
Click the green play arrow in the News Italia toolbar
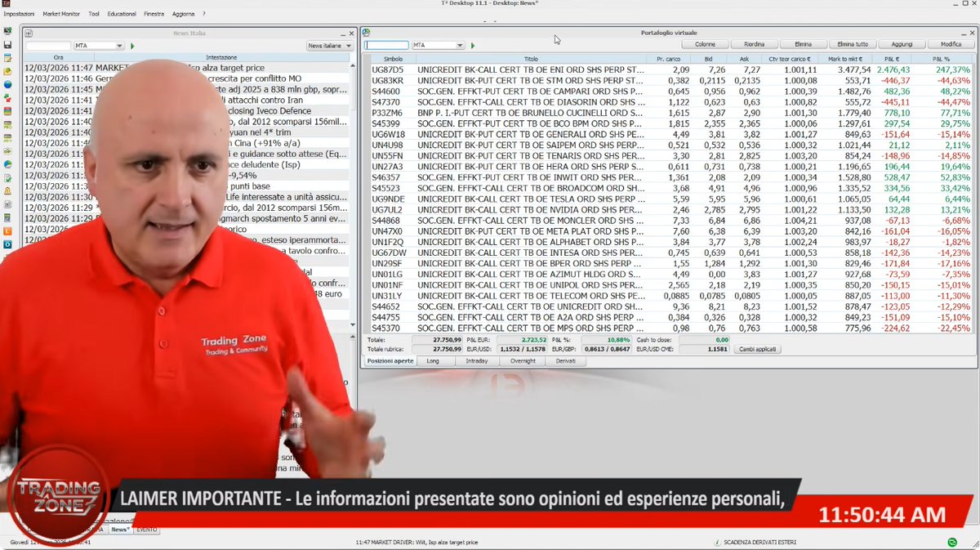131,47
